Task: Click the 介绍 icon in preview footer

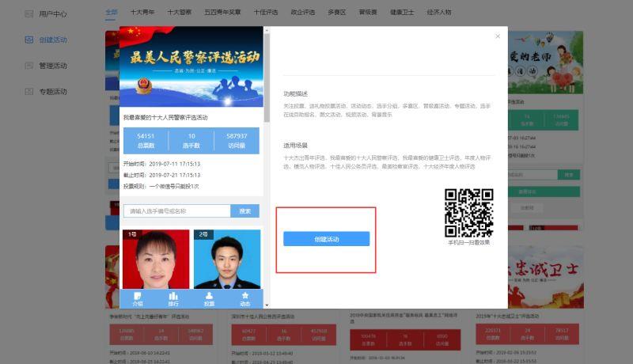Action: [x=138, y=298]
